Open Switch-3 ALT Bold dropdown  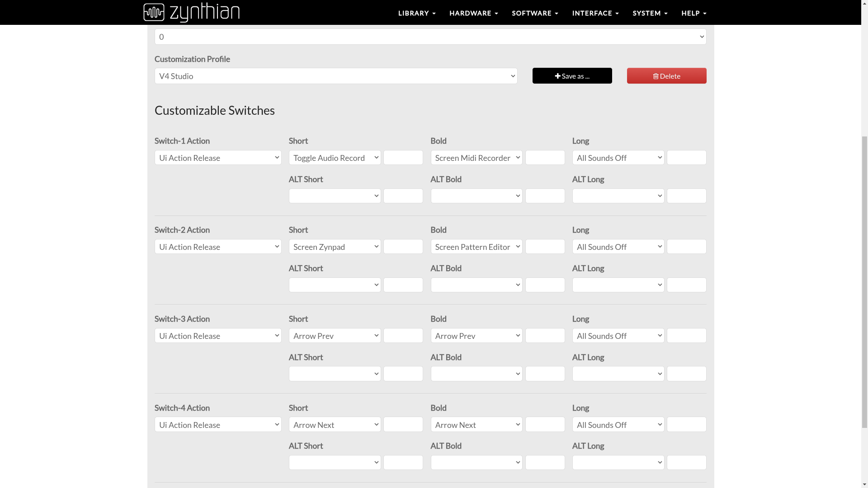pyautogui.click(x=476, y=374)
